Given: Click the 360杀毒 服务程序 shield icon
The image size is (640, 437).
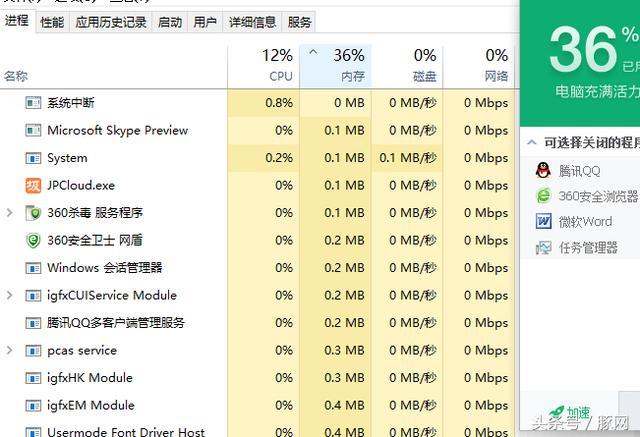Looking at the screenshot, I should (33, 213).
